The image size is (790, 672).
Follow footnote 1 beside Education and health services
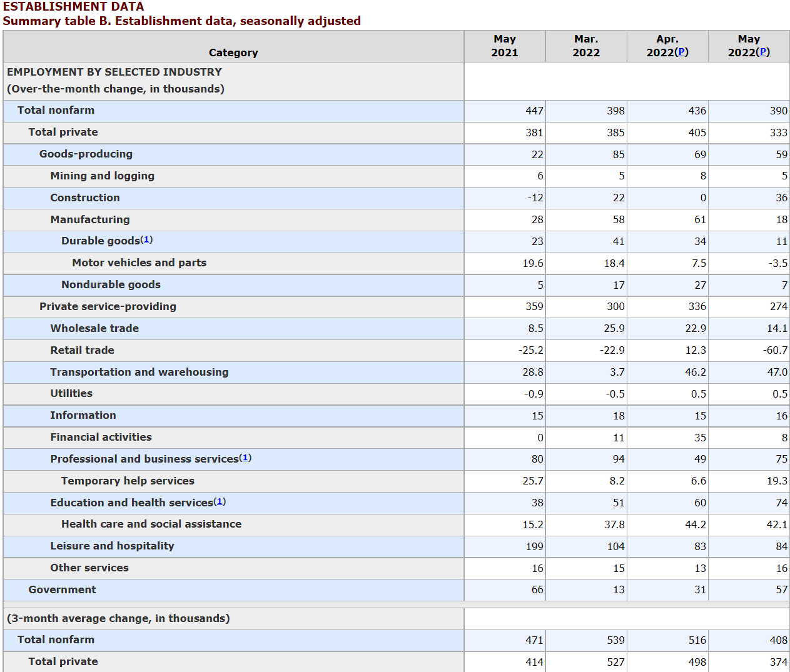click(x=220, y=501)
